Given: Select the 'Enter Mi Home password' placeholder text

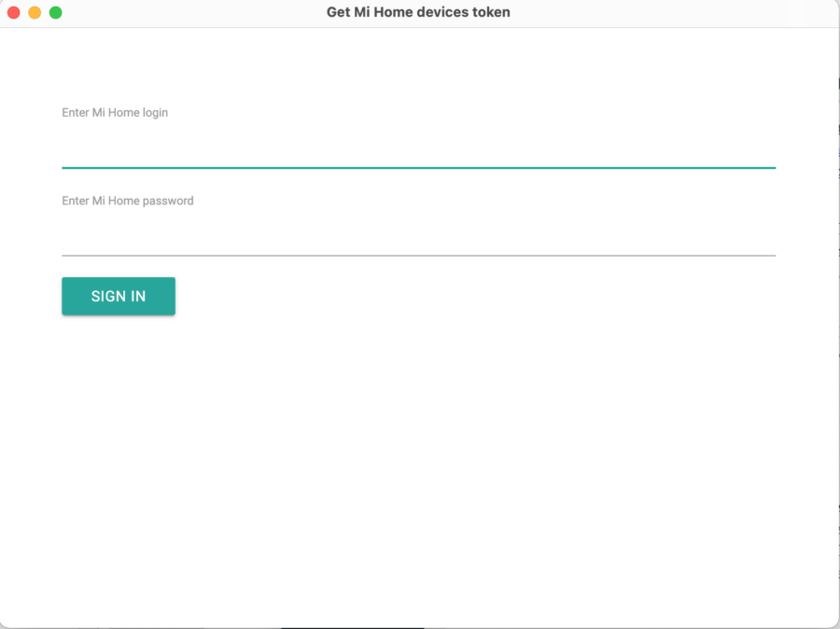Looking at the screenshot, I should tap(127, 201).
